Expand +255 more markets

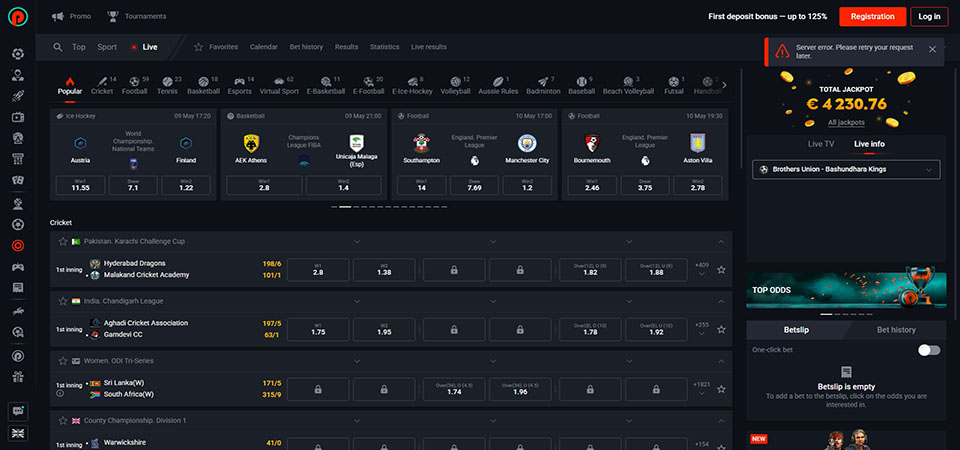pyautogui.click(x=702, y=329)
